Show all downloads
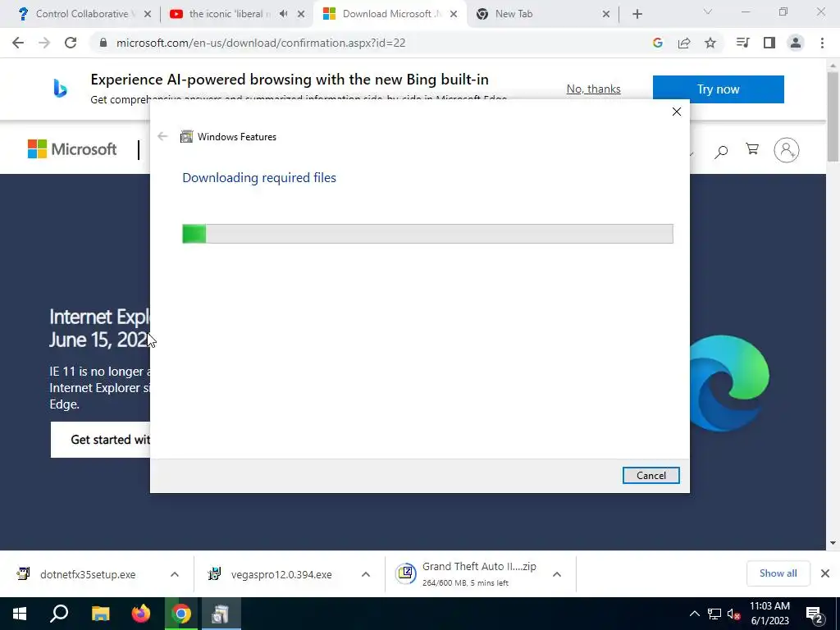This screenshot has height=630, width=840. [x=778, y=573]
